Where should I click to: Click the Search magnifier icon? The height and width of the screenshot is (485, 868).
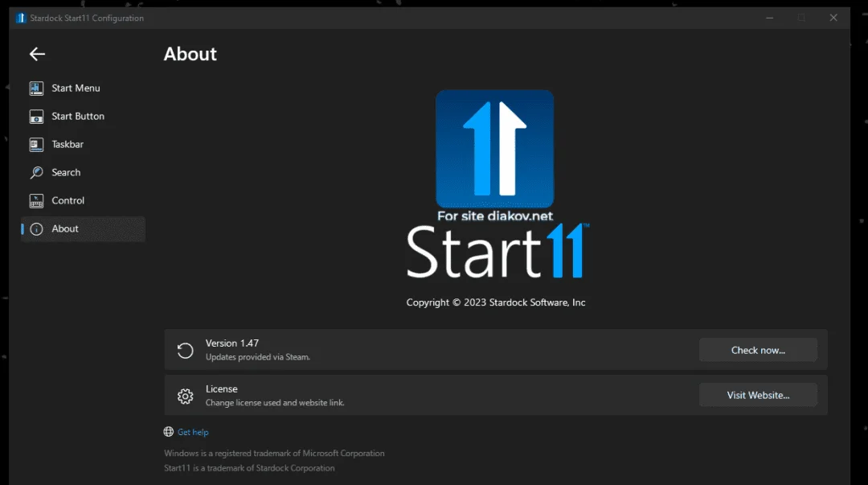36,172
